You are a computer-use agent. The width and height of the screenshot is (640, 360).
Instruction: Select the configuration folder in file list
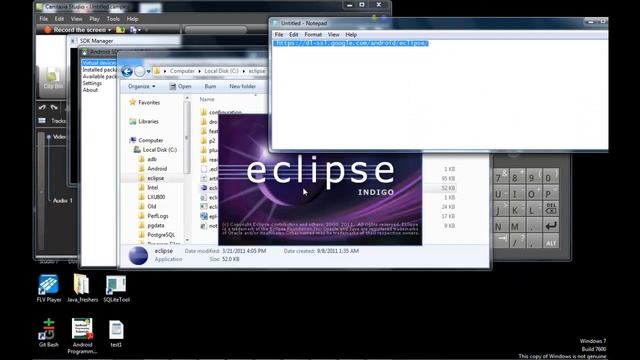click(x=221, y=111)
